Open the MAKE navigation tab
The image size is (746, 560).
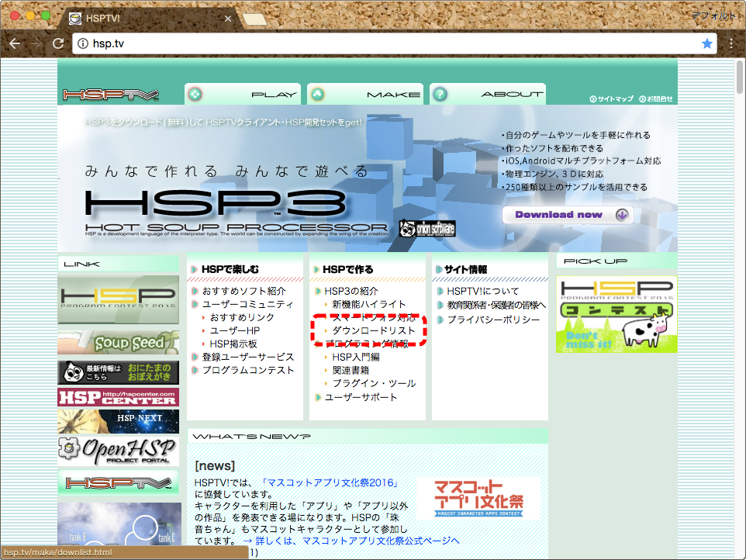point(365,94)
